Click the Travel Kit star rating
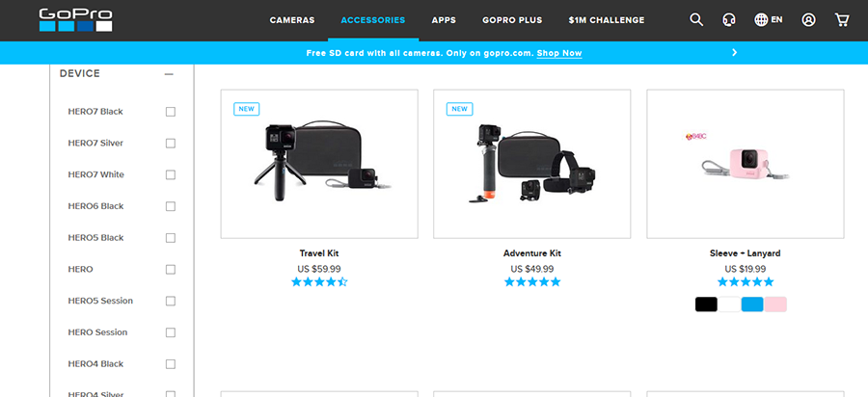This screenshot has width=868, height=397. (x=319, y=282)
